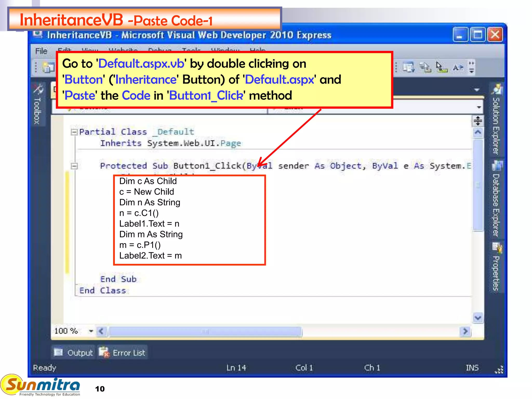Click the horizontal scrollbar right arrow
The height and width of the screenshot is (399, 532).
pyautogui.click(x=465, y=331)
